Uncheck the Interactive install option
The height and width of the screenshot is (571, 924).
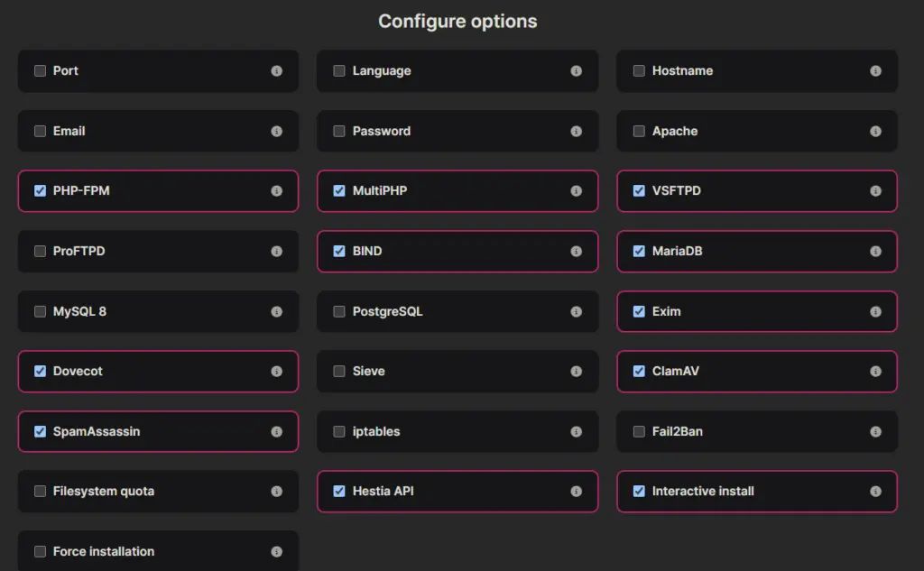coord(639,491)
